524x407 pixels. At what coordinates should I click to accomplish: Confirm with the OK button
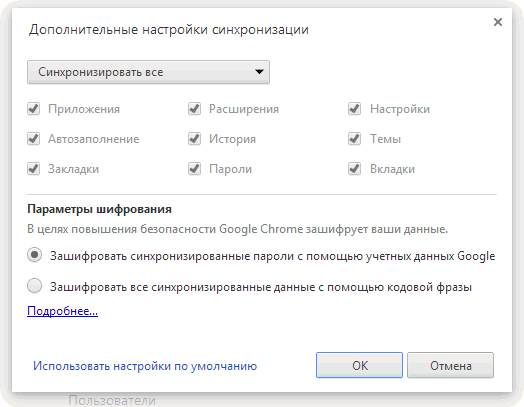click(359, 365)
